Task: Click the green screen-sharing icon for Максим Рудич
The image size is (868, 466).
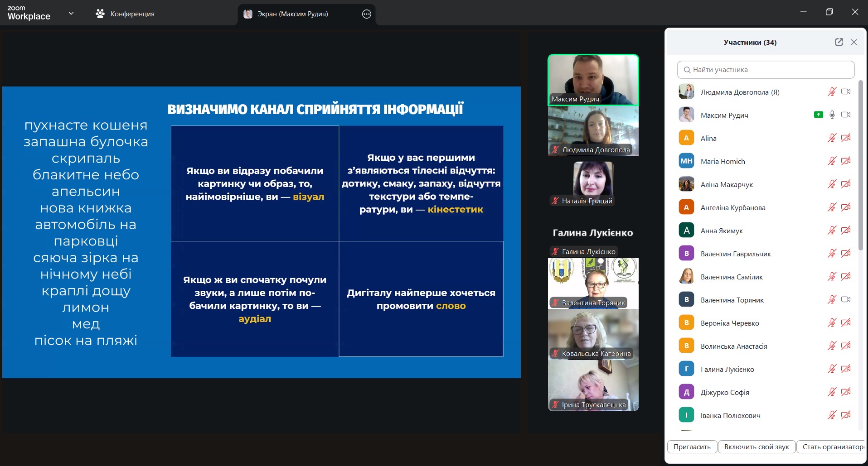Action: click(818, 115)
